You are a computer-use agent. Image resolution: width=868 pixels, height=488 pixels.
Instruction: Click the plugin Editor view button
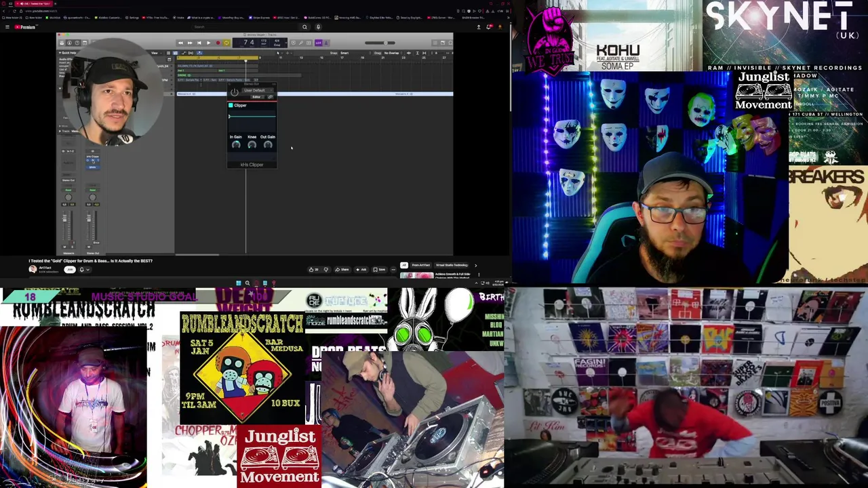(257, 97)
